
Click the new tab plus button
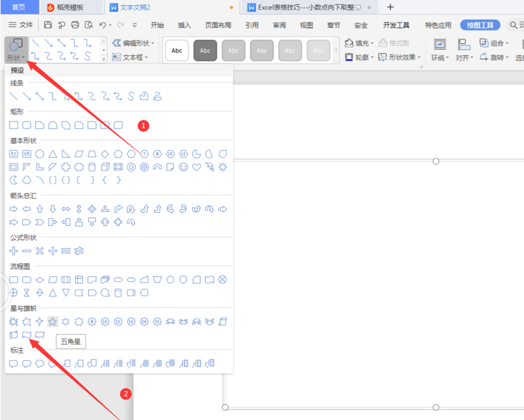pos(390,8)
